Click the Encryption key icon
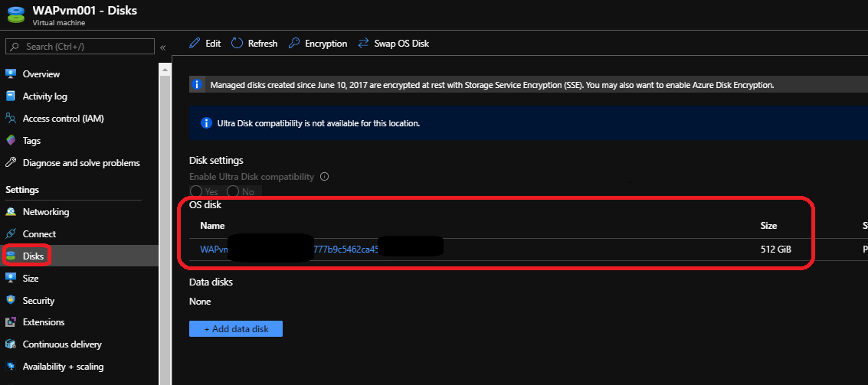Viewport: 868px width, 385px height. (x=294, y=43)
